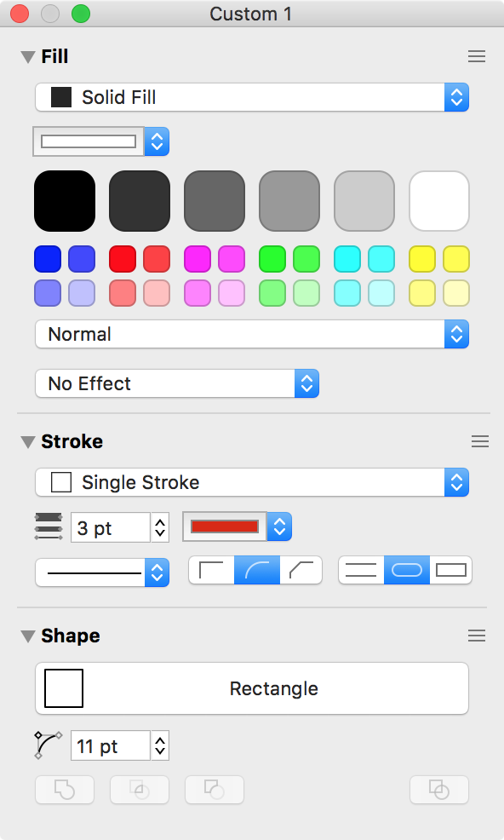504x840 pixels.
Task: Pick the pure red color swatch
Action: point(123,259)
